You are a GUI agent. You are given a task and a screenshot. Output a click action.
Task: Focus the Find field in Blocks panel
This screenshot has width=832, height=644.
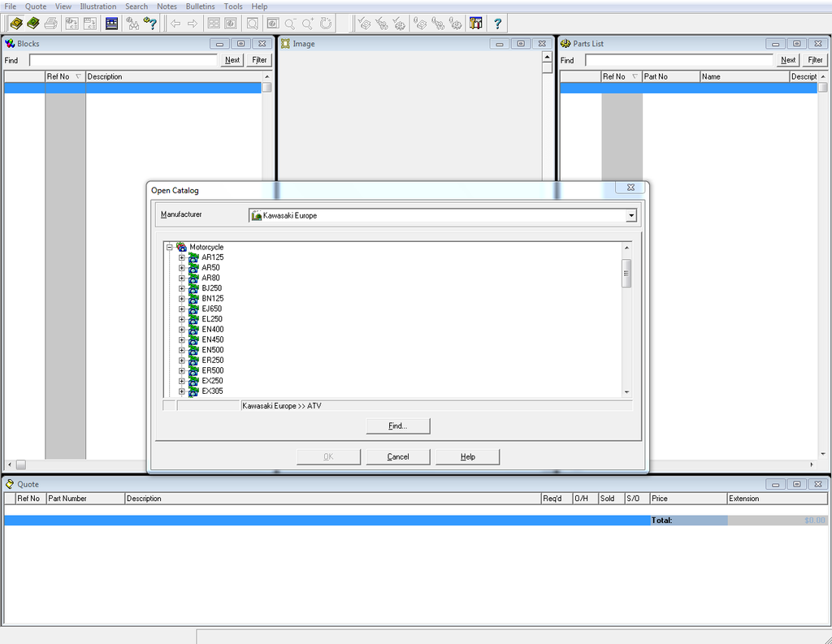pyautogui.click(x=123, y=60)
